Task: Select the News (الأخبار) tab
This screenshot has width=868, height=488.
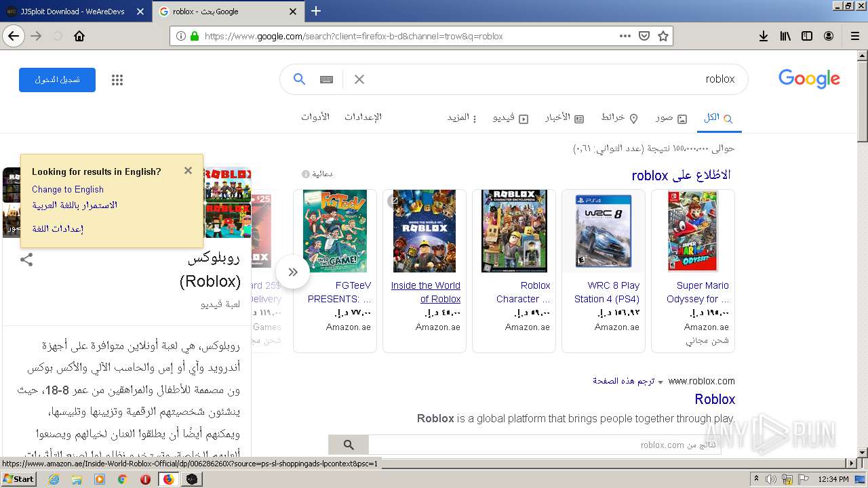Action: (x=564, y=118)
